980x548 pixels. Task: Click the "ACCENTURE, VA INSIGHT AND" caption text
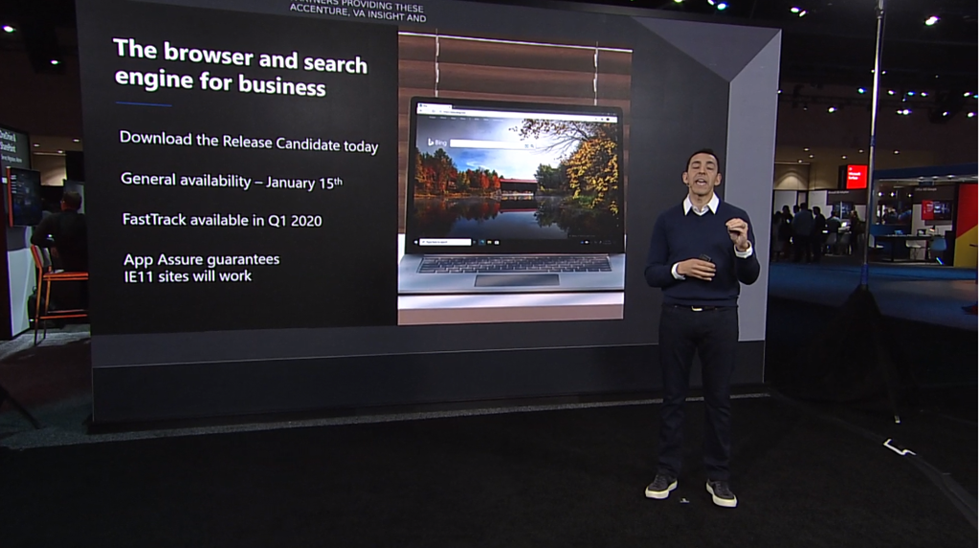pos(358,13)
